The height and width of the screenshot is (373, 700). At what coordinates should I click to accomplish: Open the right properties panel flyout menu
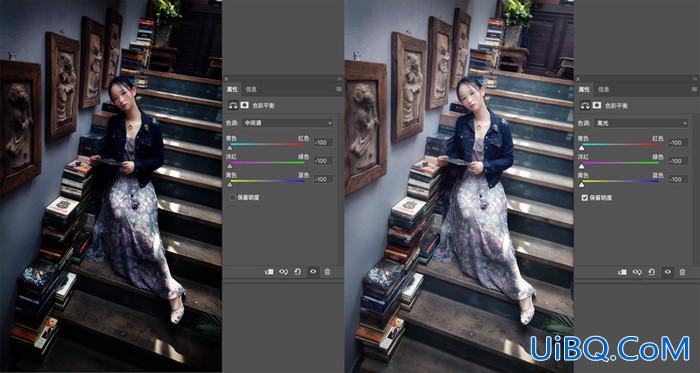pyautogui.click(x=694, y=89)
